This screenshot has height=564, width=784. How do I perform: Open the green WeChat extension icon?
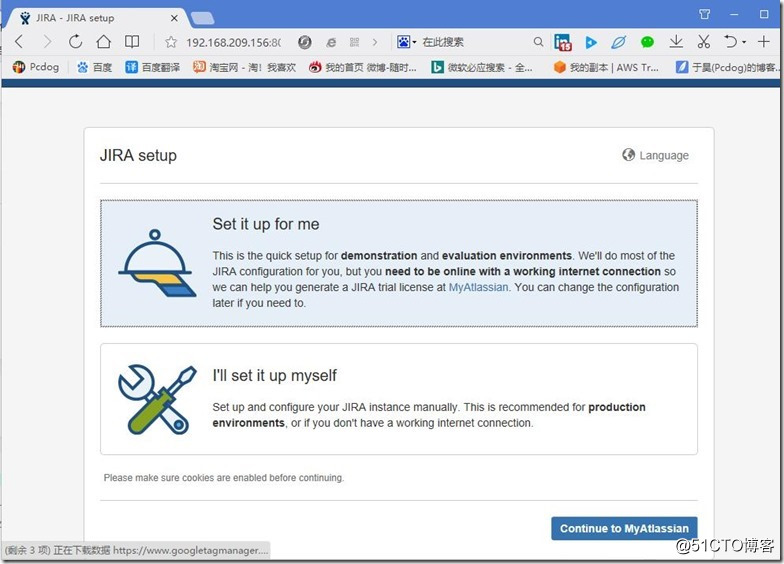pos(647,42)
